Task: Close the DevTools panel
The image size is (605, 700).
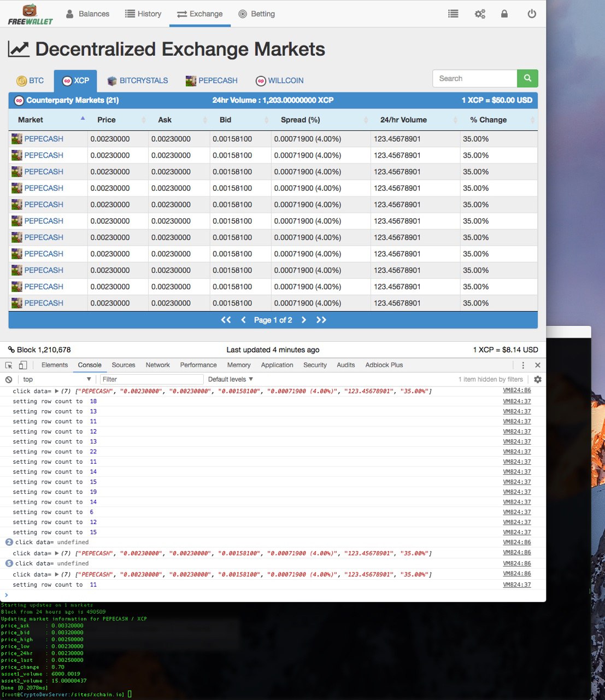Action: click(538, 365)
